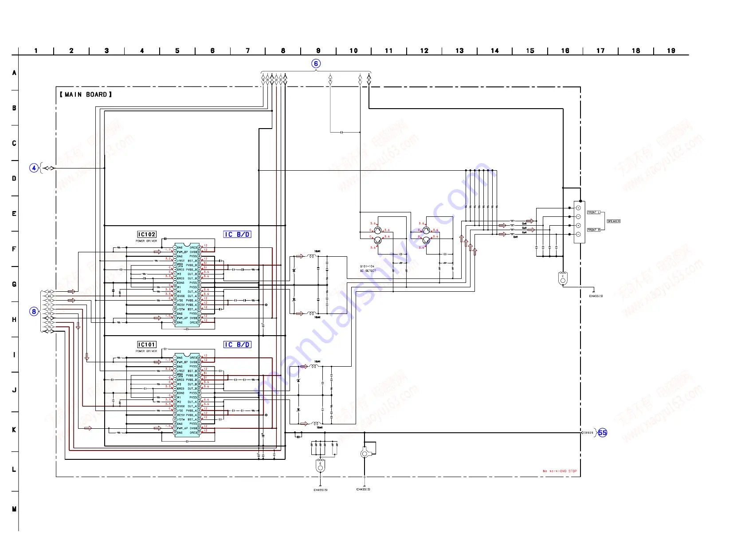745x560 pixels.
Task: Click the Q101-104 DC DETECT caption
Action: click(368, 269)
